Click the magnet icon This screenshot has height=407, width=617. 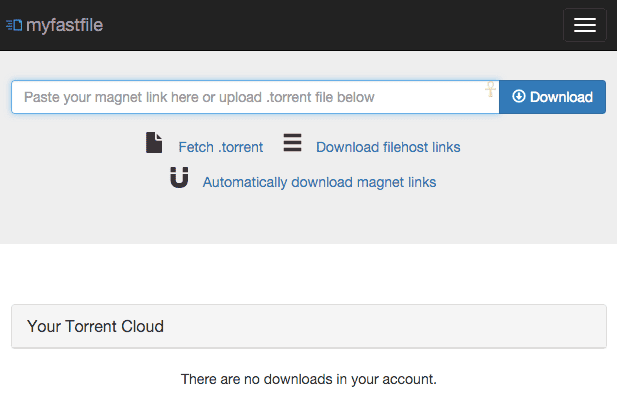coord(179,178)
